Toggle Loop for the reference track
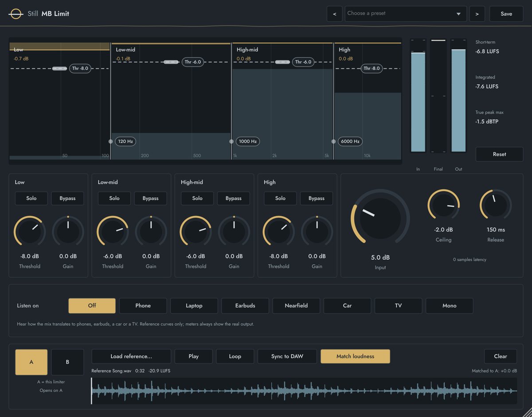Image resolution: width=532 pixels, height=417 pixels. tap(235, 356)
